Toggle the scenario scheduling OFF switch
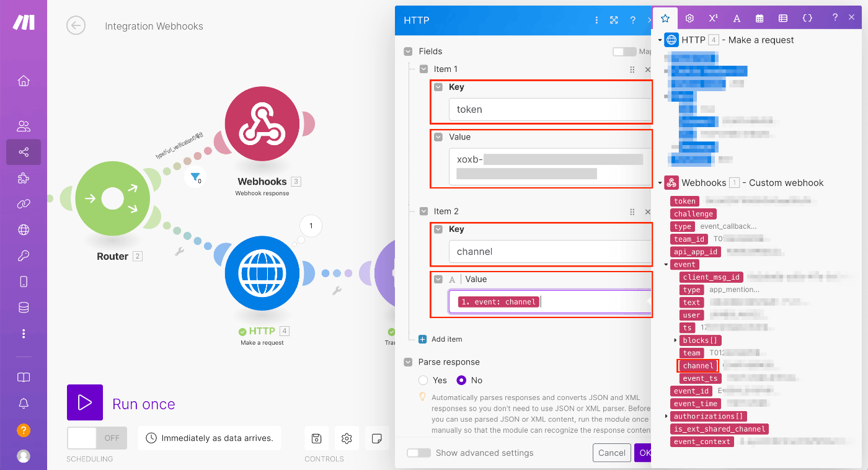Image resolution: width=868 pixels, height=470 pixels. 97,438
